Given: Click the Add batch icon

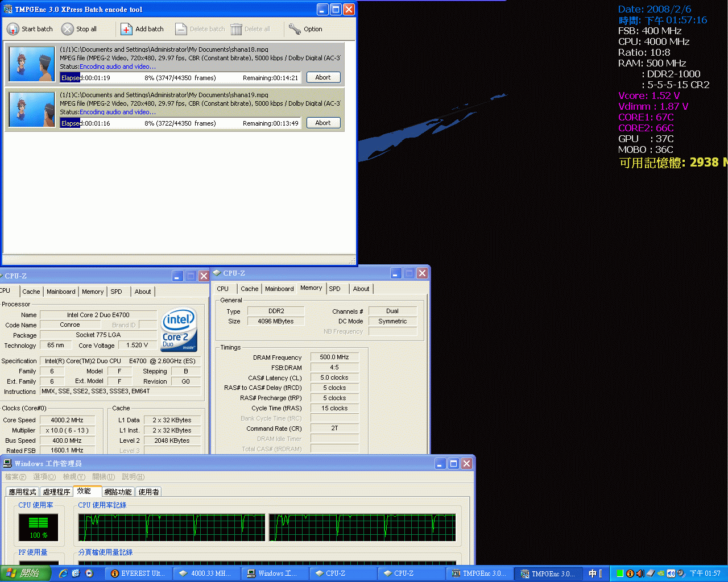Looking at the screenshot, I should (126, 29).
